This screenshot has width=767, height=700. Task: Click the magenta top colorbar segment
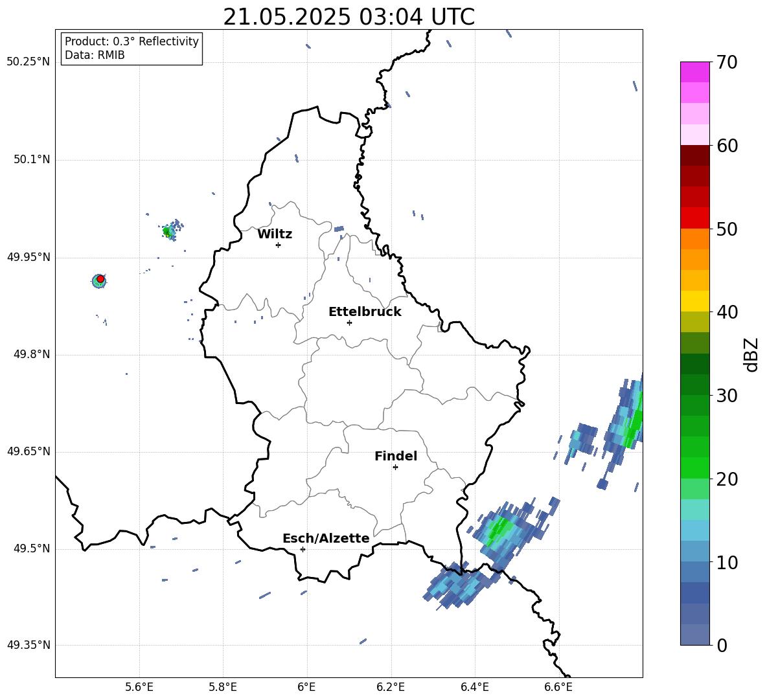coord(694,72)
